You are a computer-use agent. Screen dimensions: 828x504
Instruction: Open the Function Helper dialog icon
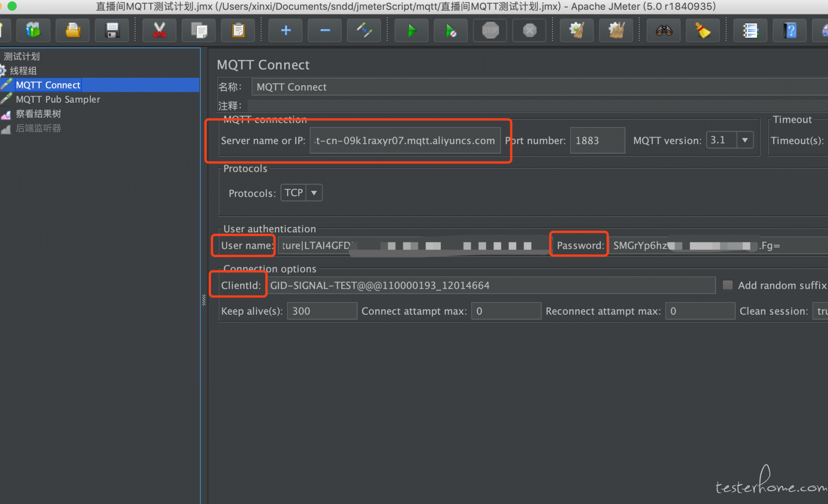tap(751, 30)
